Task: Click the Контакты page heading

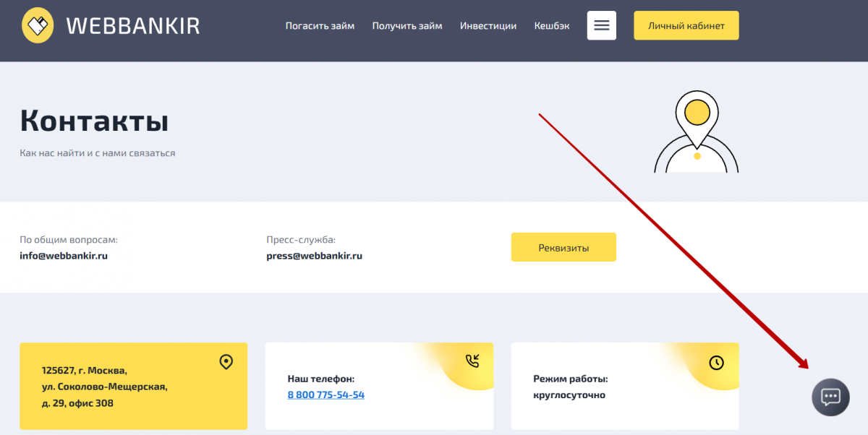Action: point(94,120)
